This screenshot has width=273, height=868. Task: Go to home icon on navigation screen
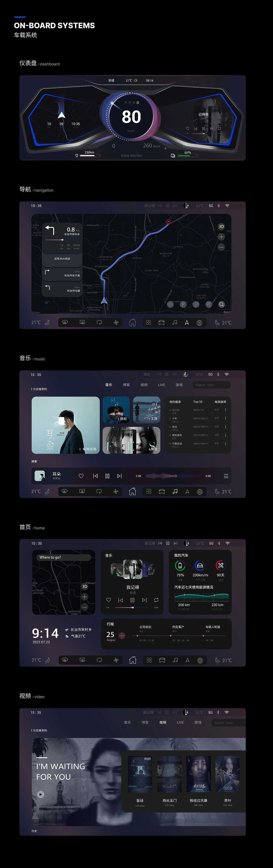tap(132, 322)
